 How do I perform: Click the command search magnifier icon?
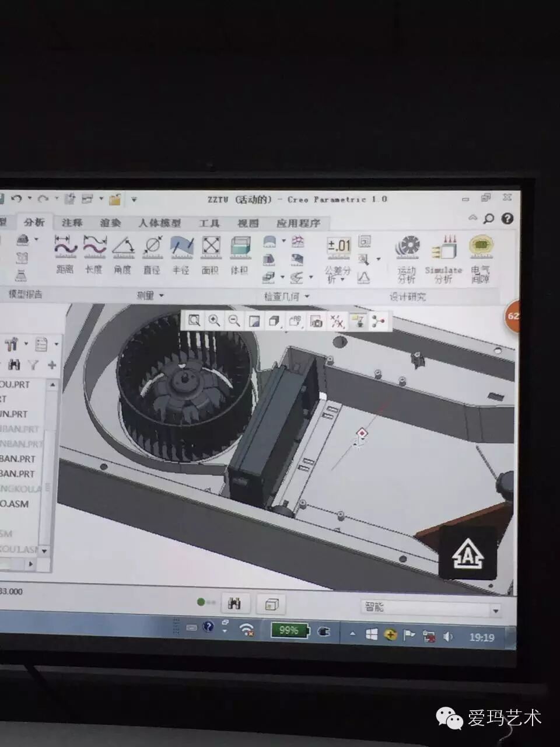pos(489,218)
